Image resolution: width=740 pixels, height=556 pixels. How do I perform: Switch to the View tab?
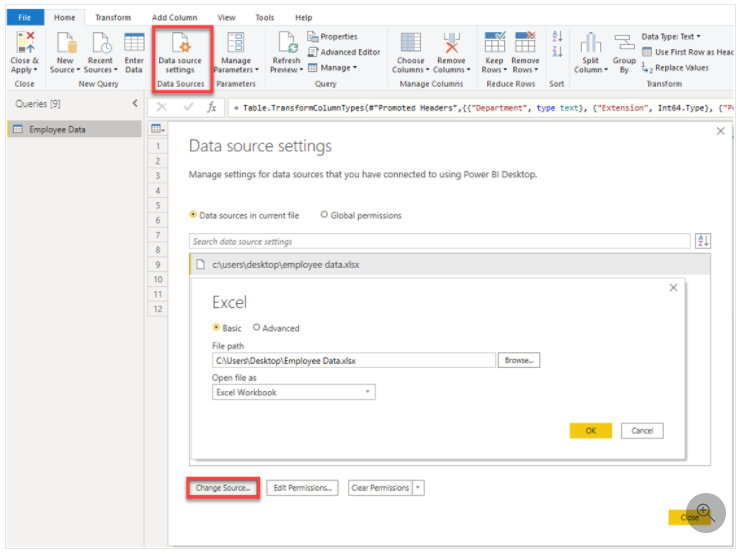click(227, 17)
